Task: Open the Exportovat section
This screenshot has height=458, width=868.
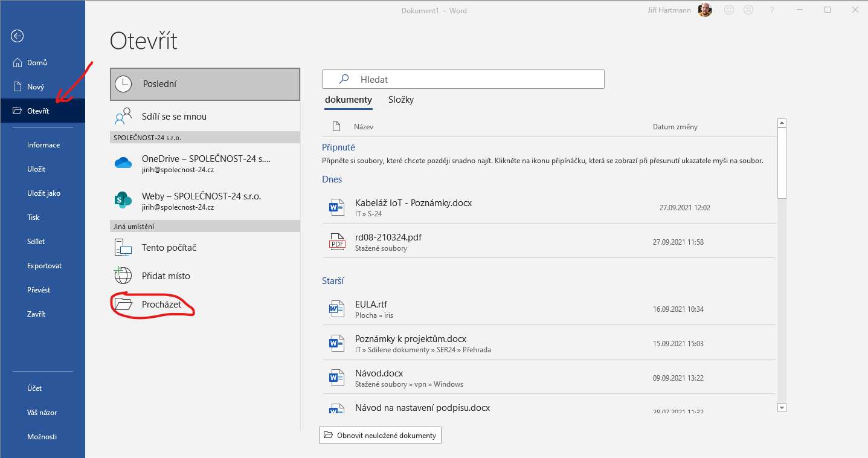Action: pos(42,266)
